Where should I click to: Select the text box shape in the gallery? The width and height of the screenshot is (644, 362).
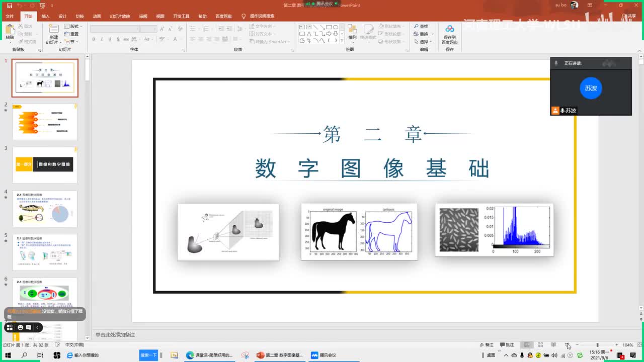point(302,27)
